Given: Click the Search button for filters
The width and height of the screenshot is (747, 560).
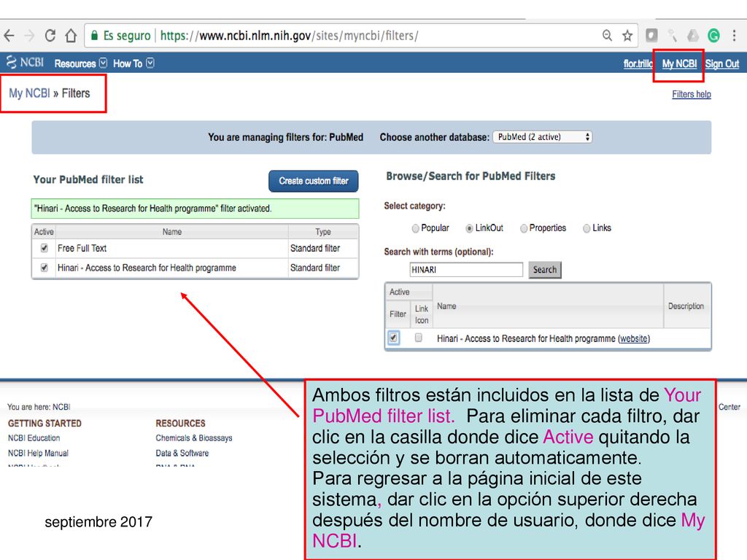Looking at the screenshot, I should pyautogui.click(x=544, y=270).
